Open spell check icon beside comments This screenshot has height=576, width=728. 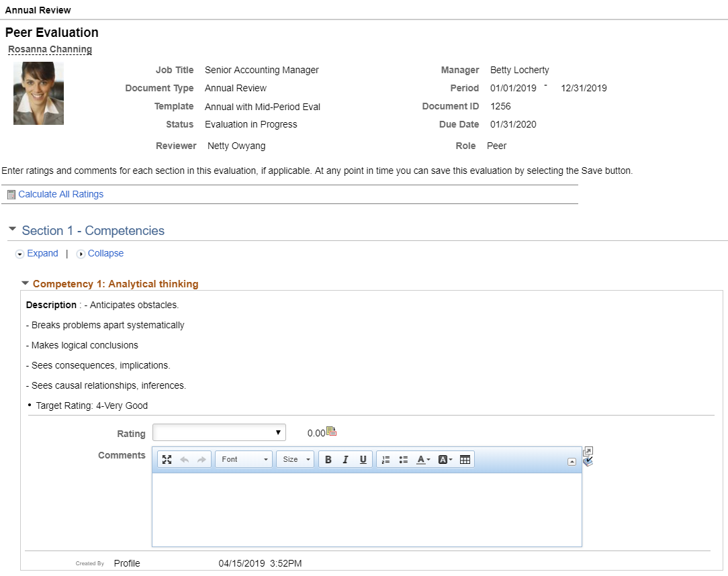click(x=588, y=462)
